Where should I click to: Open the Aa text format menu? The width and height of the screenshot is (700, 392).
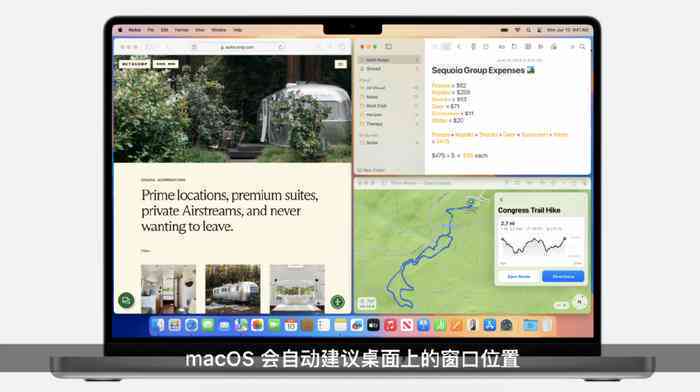click(x=501, y=46)
